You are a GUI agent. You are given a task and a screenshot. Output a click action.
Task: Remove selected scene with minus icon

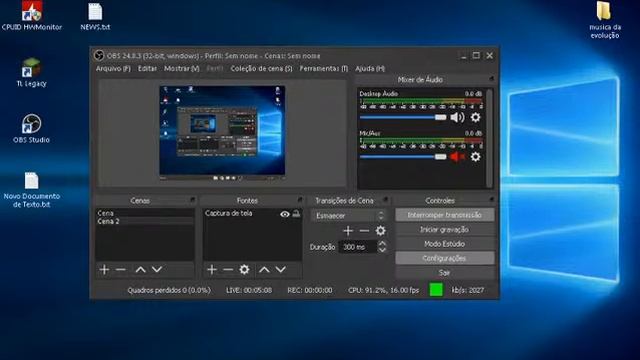coord(120,269)
